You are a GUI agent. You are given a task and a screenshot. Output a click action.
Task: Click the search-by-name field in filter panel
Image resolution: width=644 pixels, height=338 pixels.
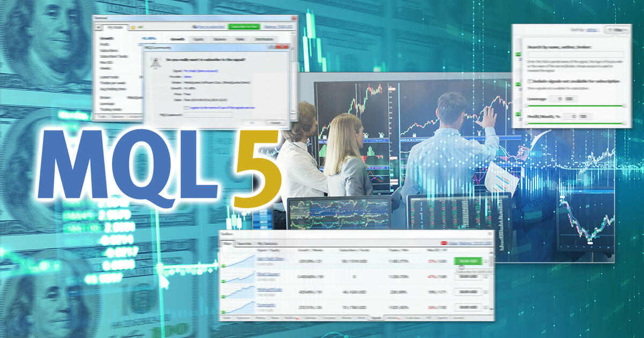[576, 54]
